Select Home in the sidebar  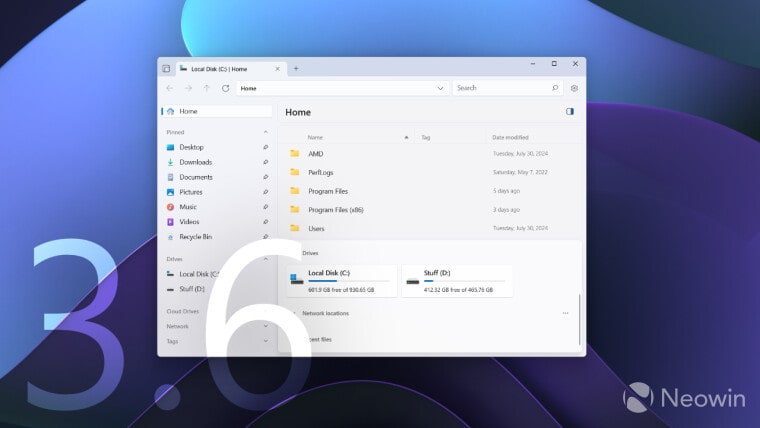click(x=217, y=111)
